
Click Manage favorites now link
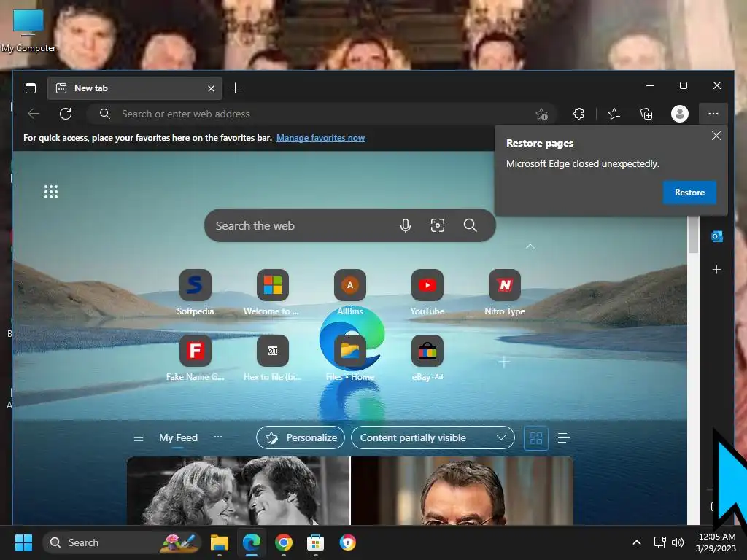click(x=321, y=138)
